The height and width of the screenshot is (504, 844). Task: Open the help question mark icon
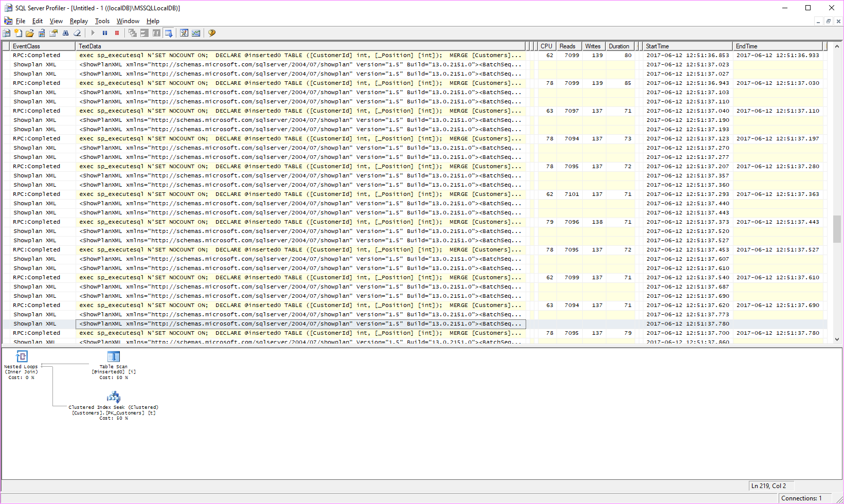(x=212, y=33)
